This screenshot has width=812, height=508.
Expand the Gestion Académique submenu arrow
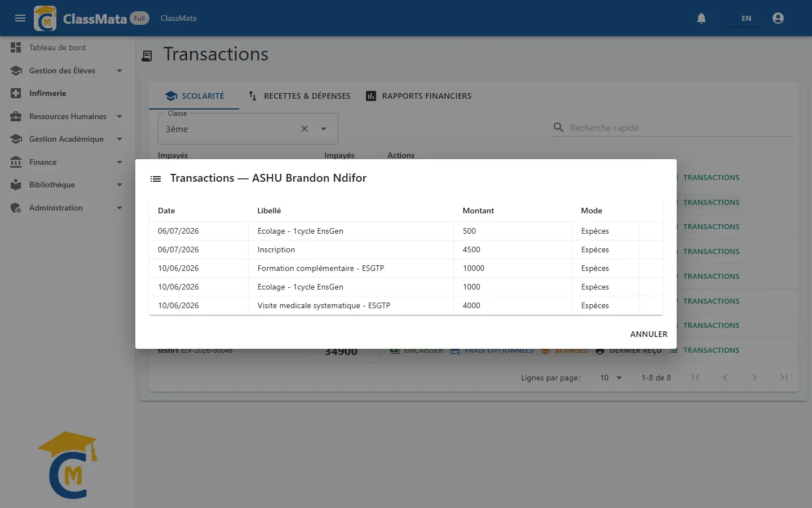coord(120,139)
